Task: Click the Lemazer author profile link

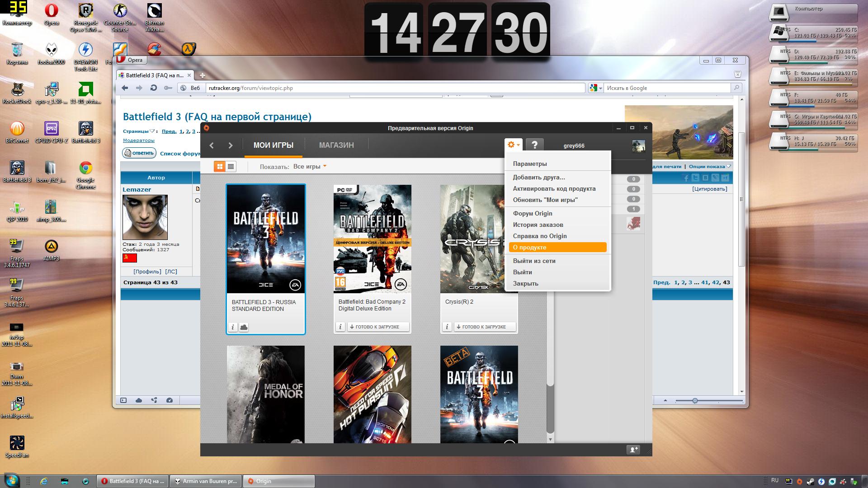Action: (x=137, y=190)
